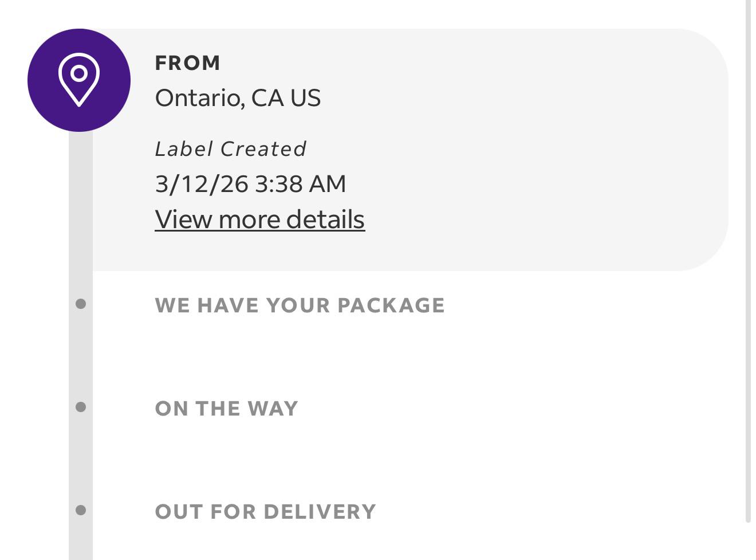Click the 3/12/26 date
The image size is (756, 560).
coord(202,184)
